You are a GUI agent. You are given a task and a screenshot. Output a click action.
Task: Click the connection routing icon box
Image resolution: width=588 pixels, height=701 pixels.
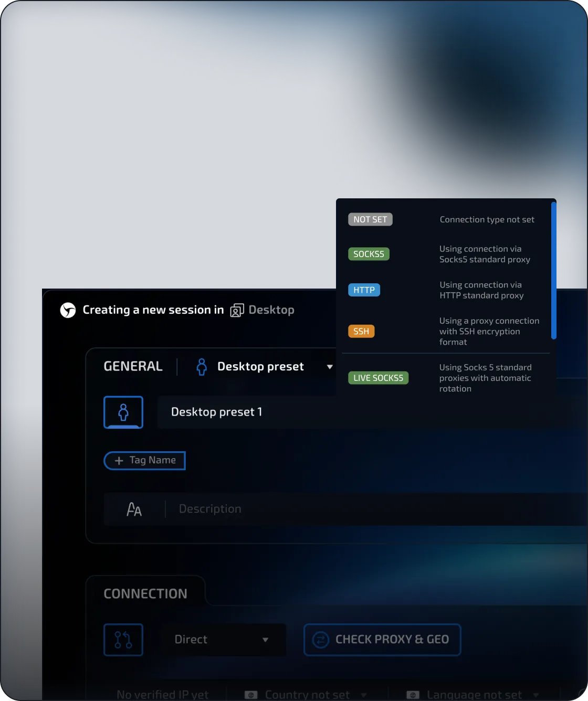click(x=123, y=640)
